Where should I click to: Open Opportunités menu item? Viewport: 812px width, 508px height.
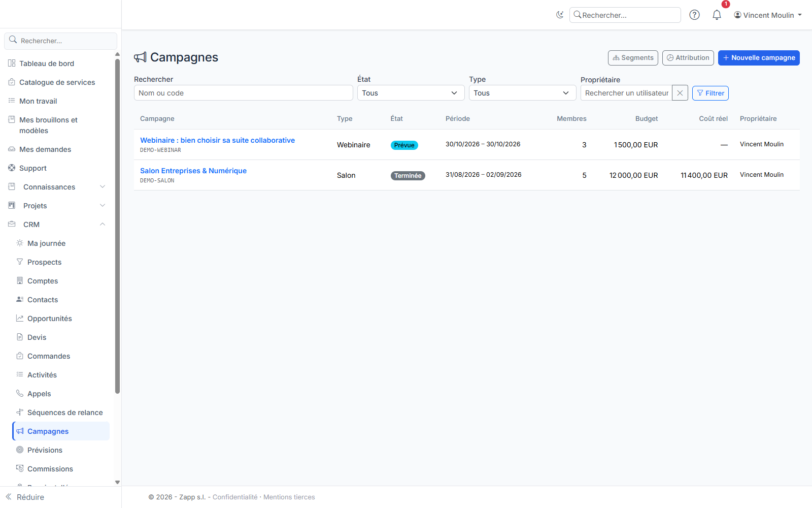coord(50,319)
